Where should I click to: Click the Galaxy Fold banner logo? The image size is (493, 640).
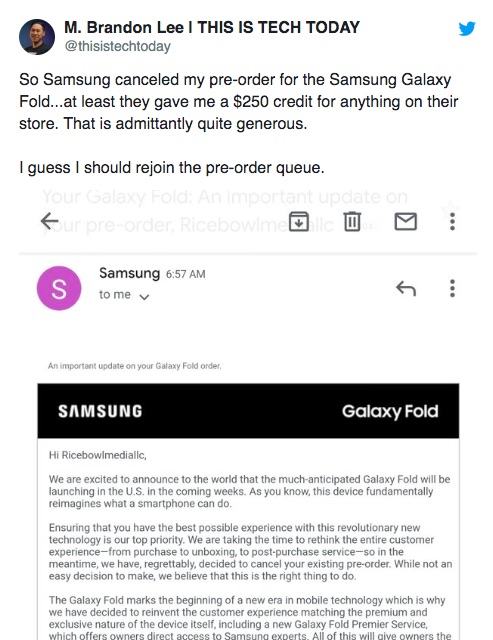[390, 411]
